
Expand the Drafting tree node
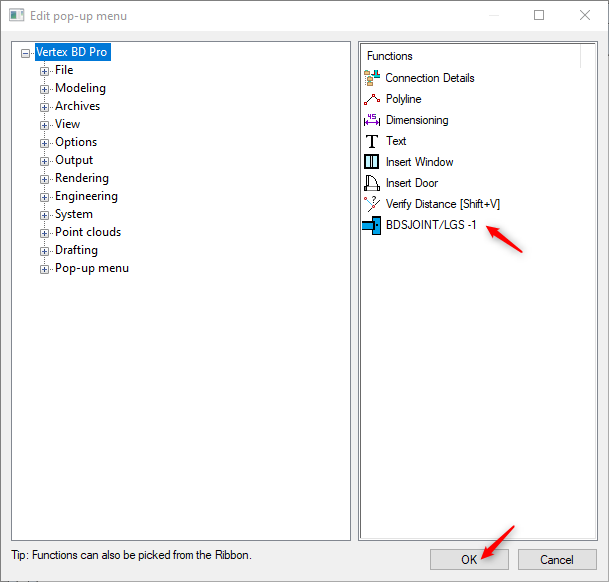44,251
